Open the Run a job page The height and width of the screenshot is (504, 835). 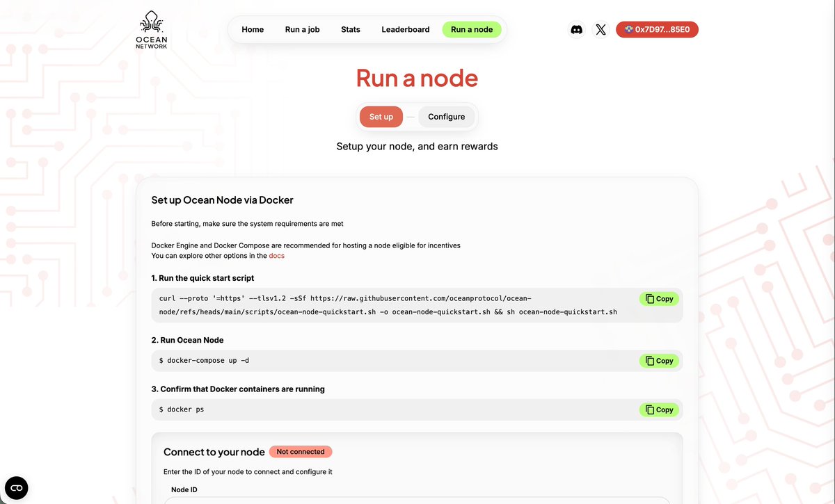point(302,30)
